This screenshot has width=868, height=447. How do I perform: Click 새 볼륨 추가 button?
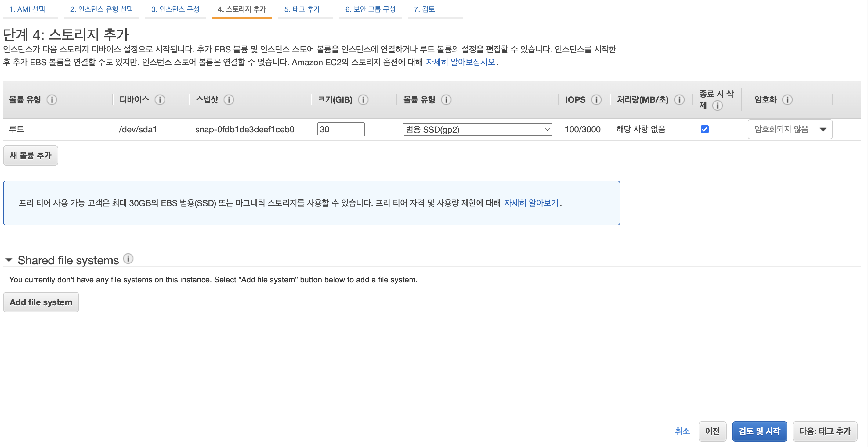coord(31,155)
